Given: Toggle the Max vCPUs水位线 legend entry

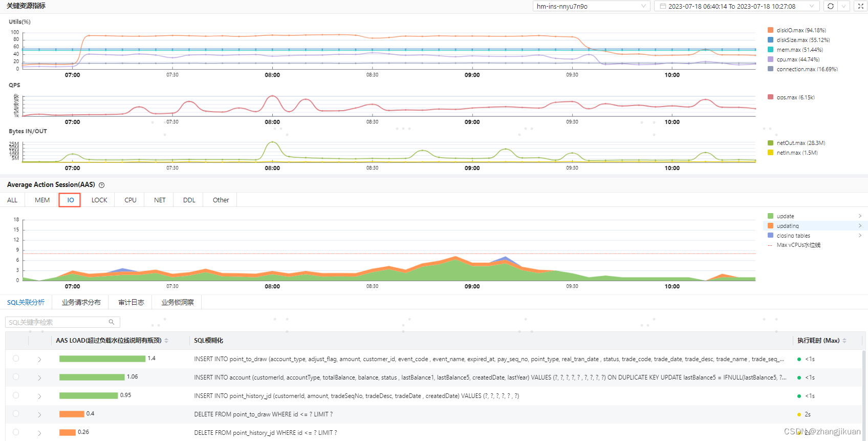Looking at the screenshot, I should 794,245.
